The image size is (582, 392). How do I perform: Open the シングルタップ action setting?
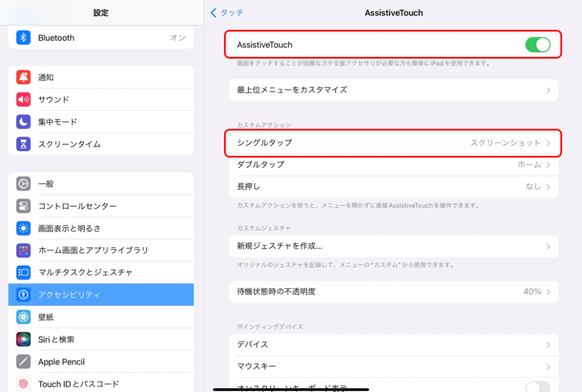pyautogui.click(x=393, y=143)
